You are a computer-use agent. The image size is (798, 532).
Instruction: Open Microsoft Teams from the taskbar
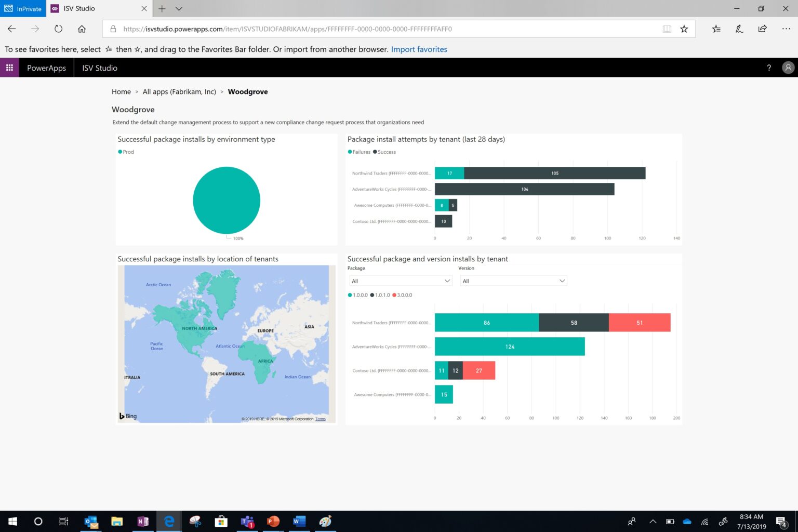coord(247,522)
